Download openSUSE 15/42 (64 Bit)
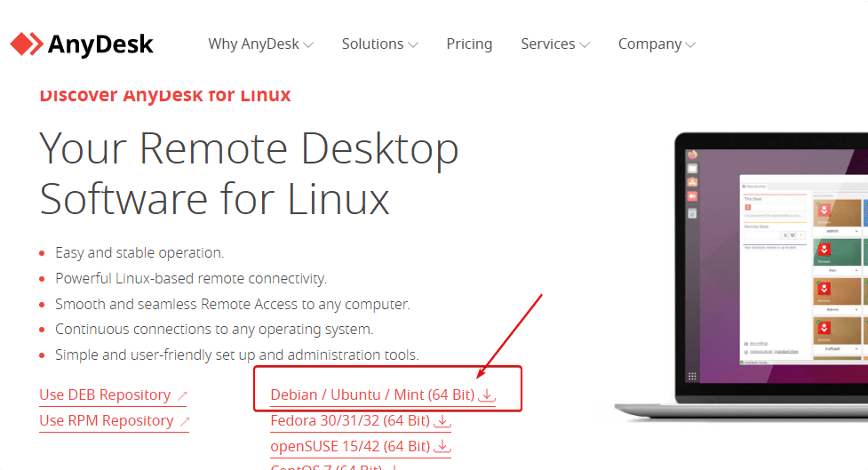The width and height of the screenshot is (868, 470). coord(349,445)
